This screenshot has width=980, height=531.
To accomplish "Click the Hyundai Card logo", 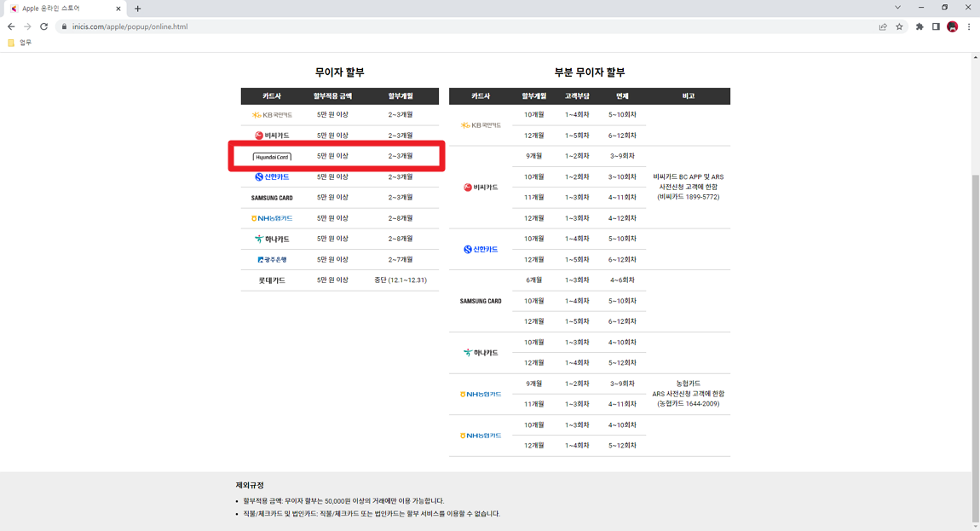I will [x=272, y=157].
